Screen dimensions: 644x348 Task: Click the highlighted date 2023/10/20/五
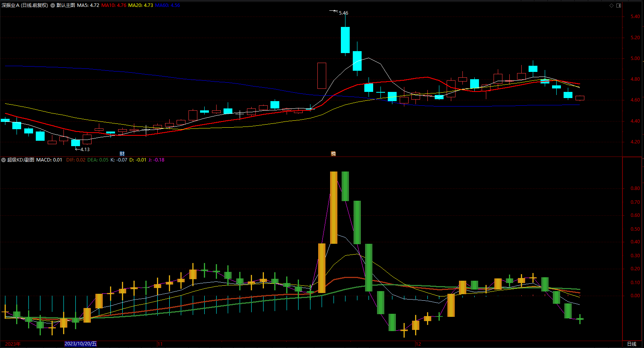coord(80,344)
